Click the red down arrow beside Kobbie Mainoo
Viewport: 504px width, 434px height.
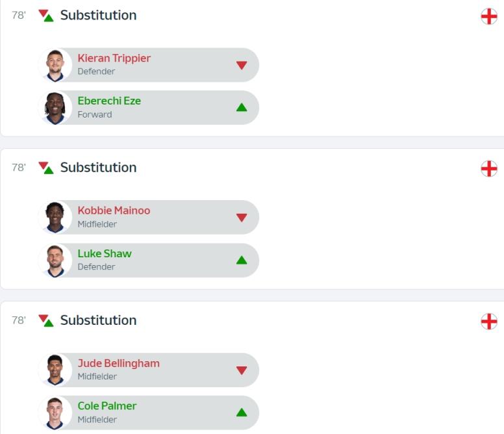(x=242, y=218)
